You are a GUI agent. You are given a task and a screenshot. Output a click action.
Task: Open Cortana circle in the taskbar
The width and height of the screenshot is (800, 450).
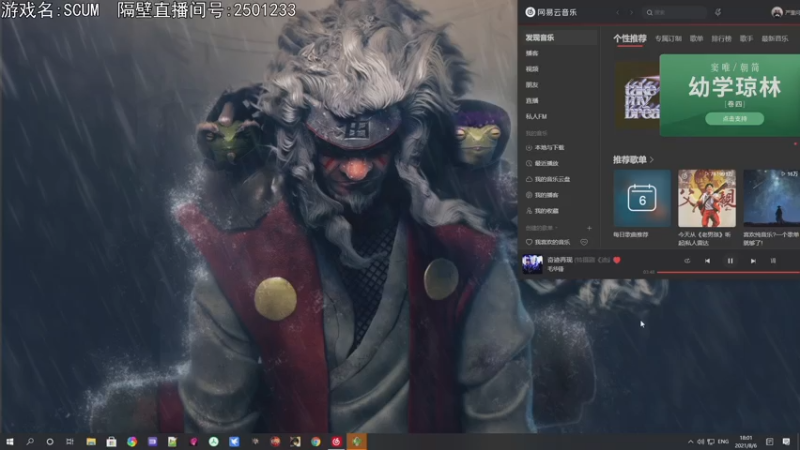50,441
